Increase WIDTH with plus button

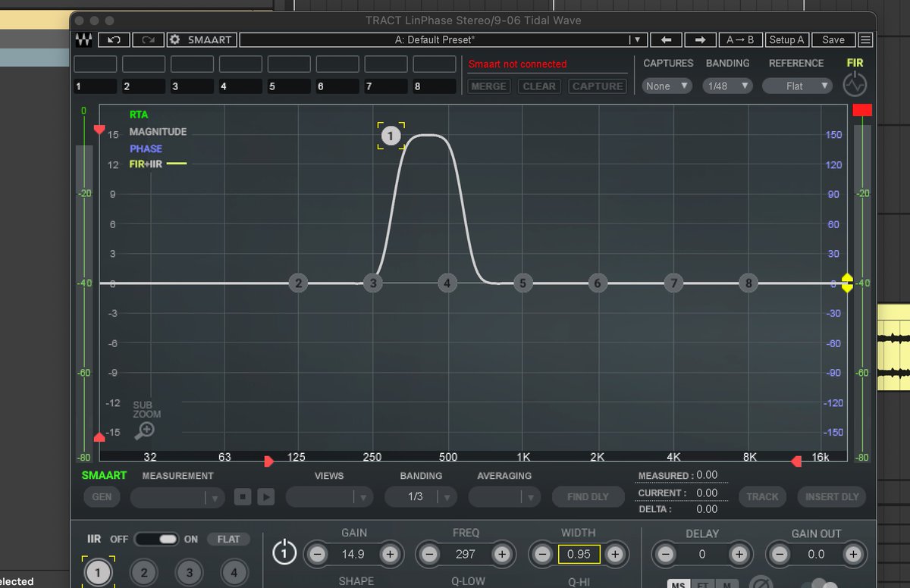[614, 555]
